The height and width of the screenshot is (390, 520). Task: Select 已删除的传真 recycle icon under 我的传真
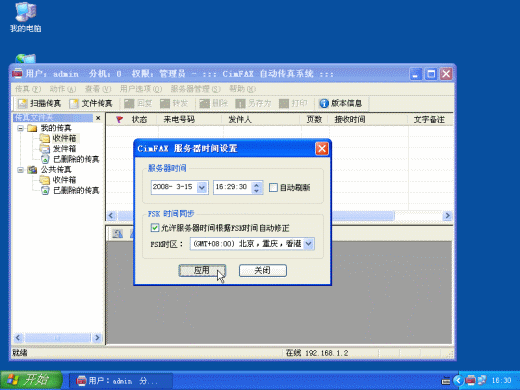[x=45, y=159]
